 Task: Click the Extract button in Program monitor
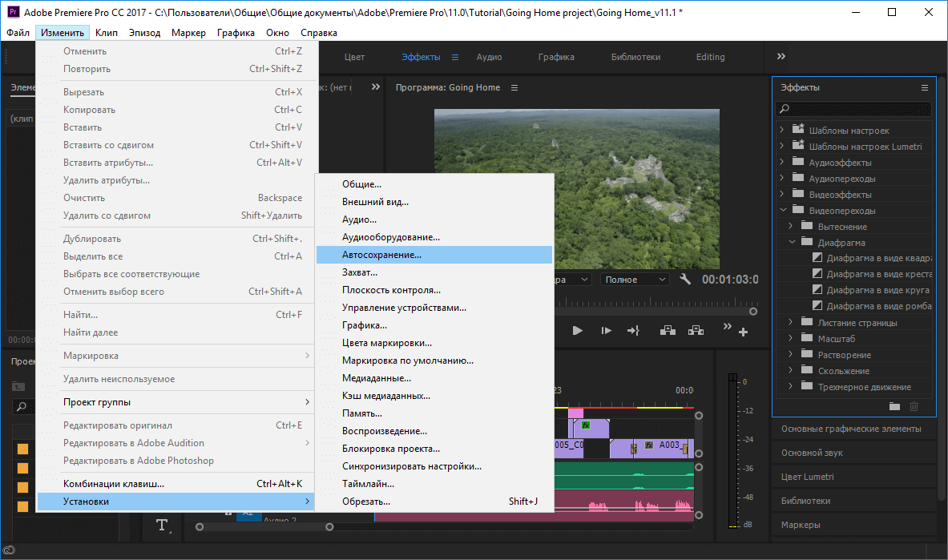point(696,330)
